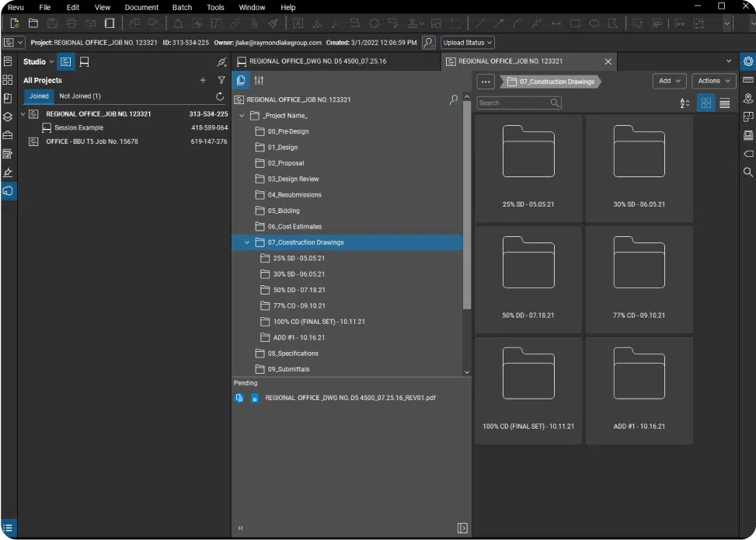
Task: Open the Actions dropdown menu
Action: (x=713, y=81)
